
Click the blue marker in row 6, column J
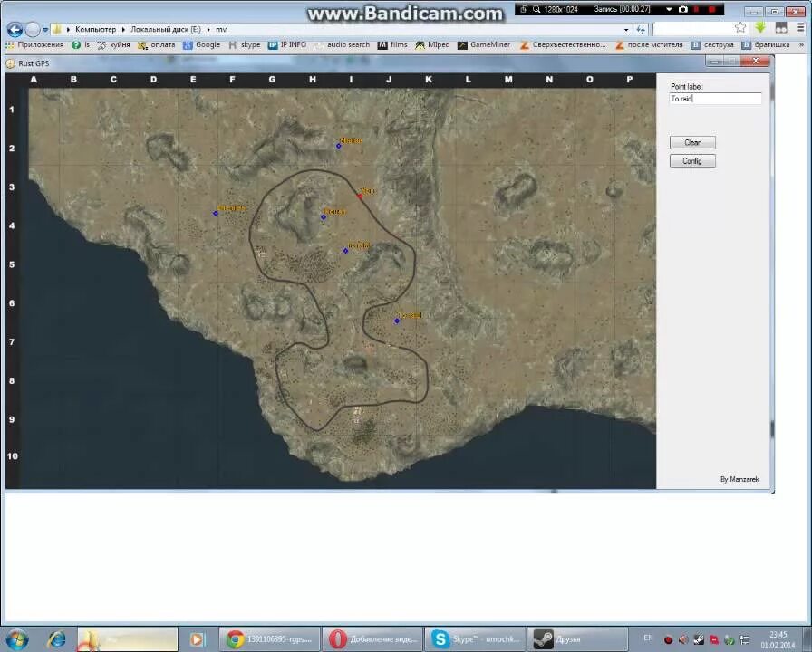397,321
